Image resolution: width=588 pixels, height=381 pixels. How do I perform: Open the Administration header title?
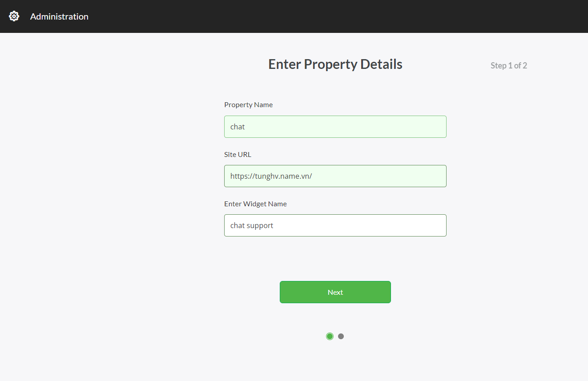click(x=59, y=16)
